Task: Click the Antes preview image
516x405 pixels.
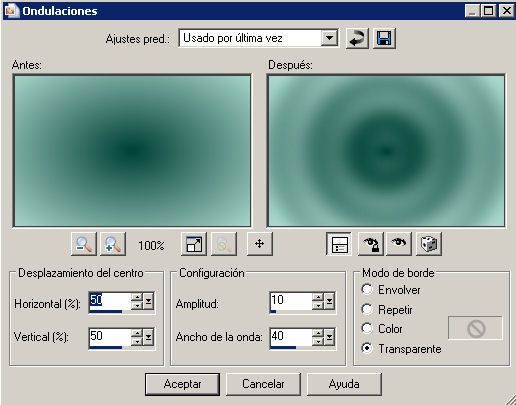Action: pyautogui.click(x=132, y=151)
